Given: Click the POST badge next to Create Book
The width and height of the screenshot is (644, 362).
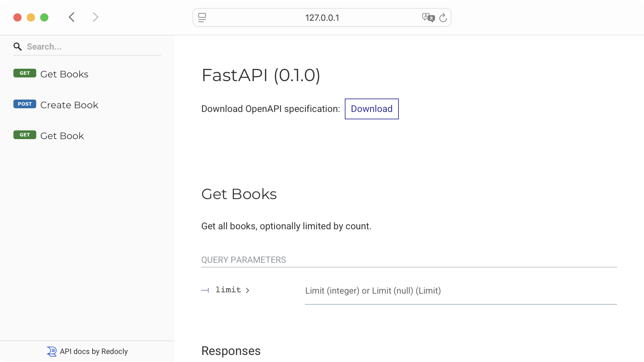Looking at the screenshot, I should pos(24,104).
